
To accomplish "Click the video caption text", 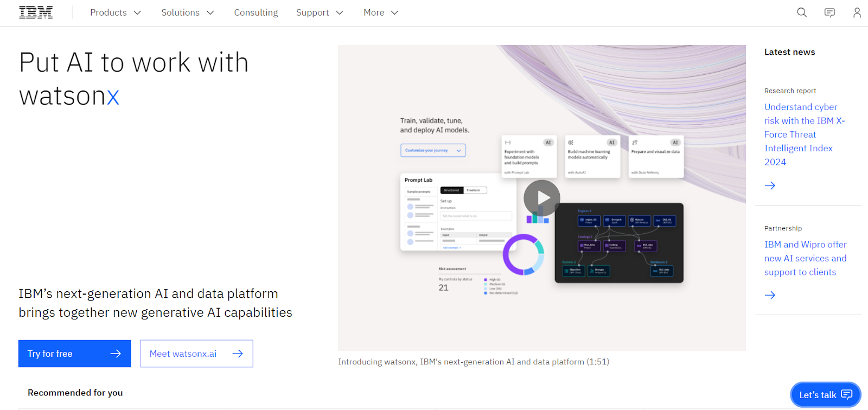I will (x=474, y=362).
